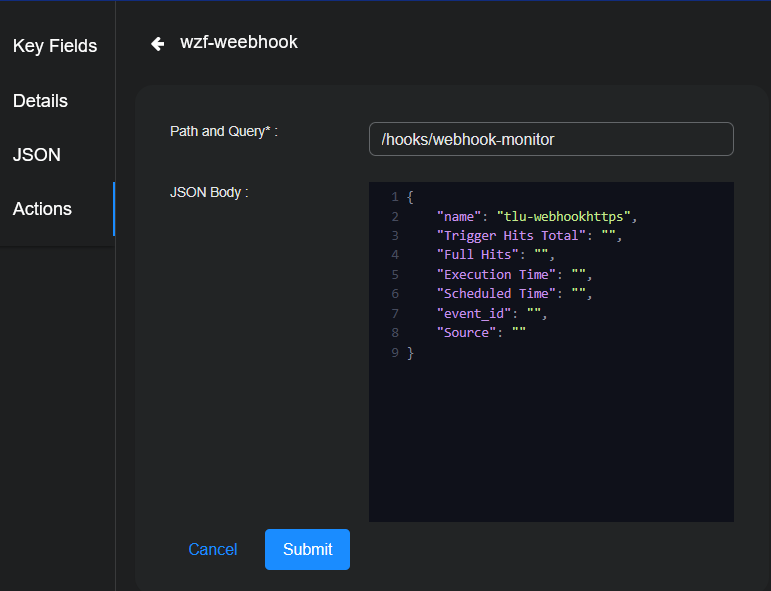Click the "name" key in JSON body

(459, 216)
